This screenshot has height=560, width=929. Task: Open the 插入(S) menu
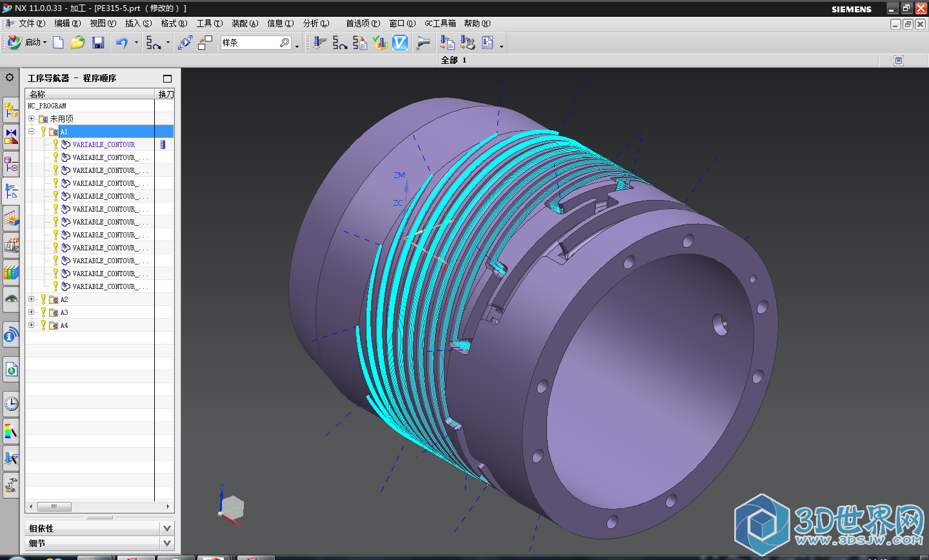138,23
